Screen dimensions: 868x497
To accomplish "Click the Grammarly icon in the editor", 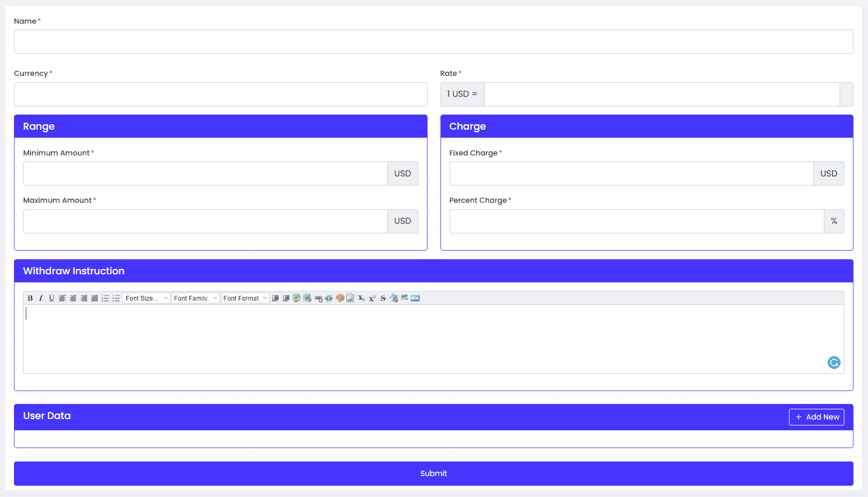I will (834, 363).
